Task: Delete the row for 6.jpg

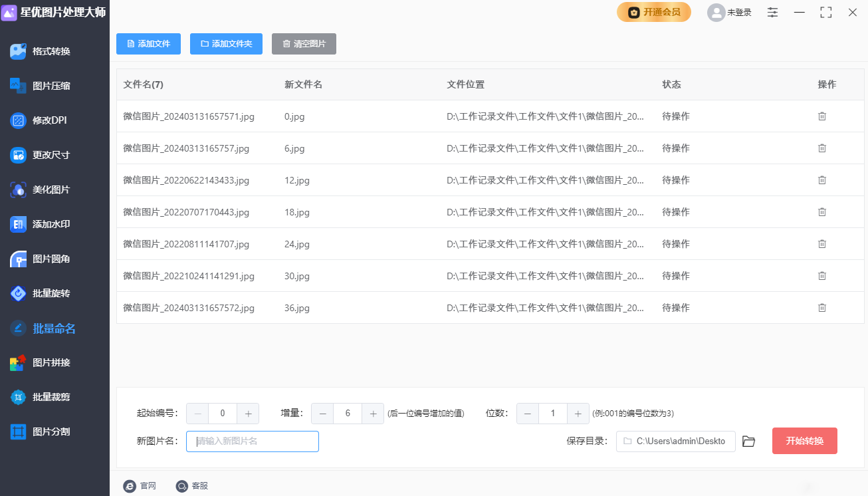Action: pos(822,148)
